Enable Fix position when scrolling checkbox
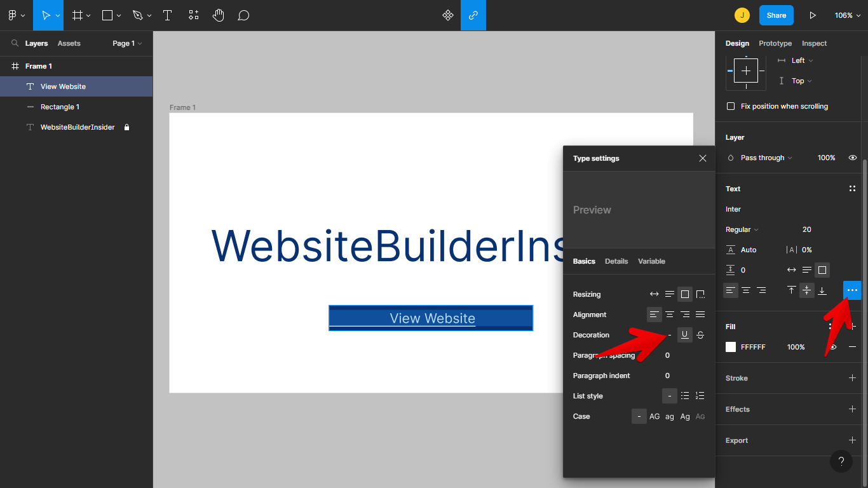Image resolution: width=868 pixels, height=488 pixels. point(731,106)
